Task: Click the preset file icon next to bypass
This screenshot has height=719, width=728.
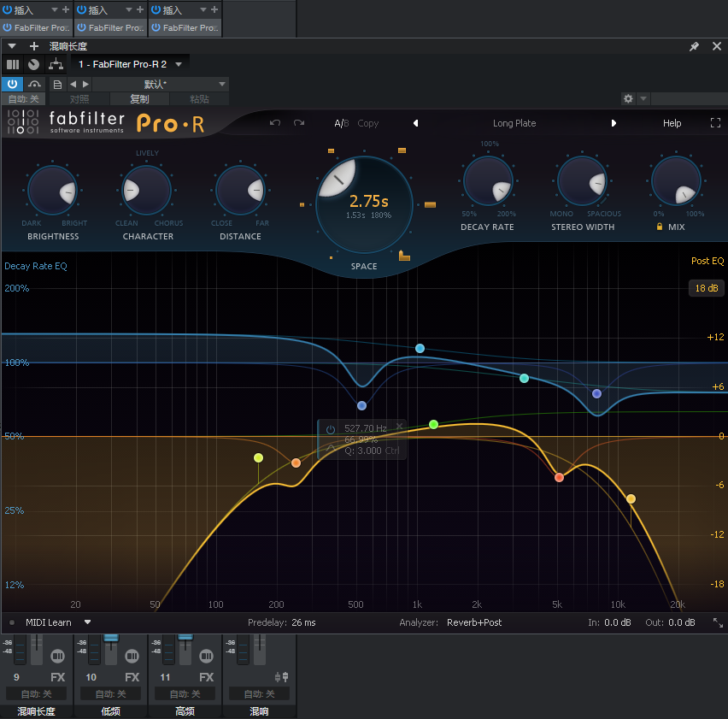Action: coord(57,85)
